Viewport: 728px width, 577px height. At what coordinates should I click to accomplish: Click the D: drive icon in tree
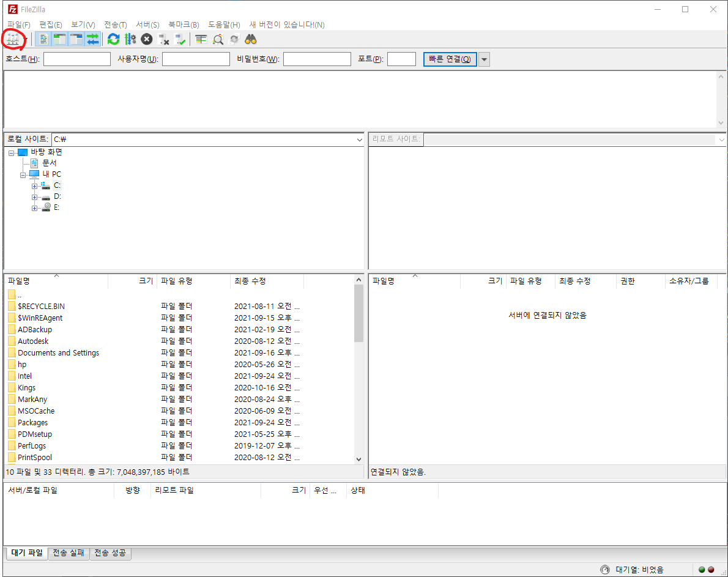point(45,197)
